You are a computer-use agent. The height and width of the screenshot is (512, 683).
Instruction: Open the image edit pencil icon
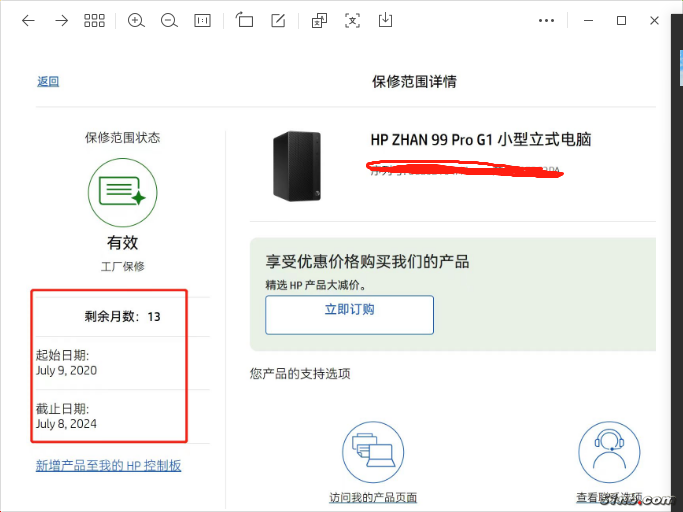tap(278, 20)
